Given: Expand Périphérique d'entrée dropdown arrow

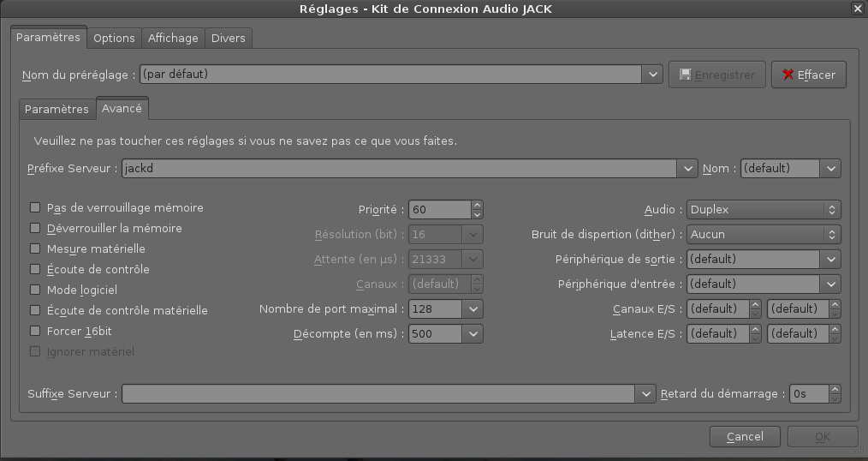Looking at the screenshot, I should [x=830, y=284].
